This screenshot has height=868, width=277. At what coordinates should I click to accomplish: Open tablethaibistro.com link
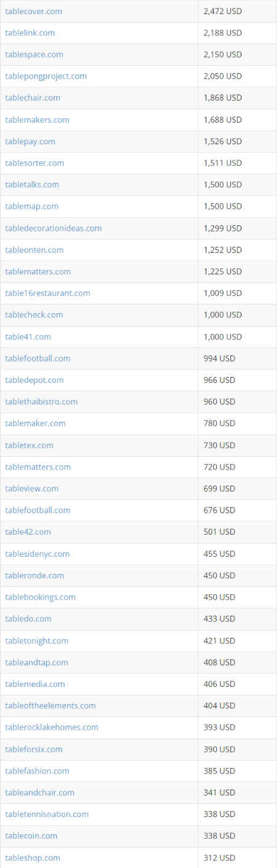pyautogui.click(x=41, y=401)
